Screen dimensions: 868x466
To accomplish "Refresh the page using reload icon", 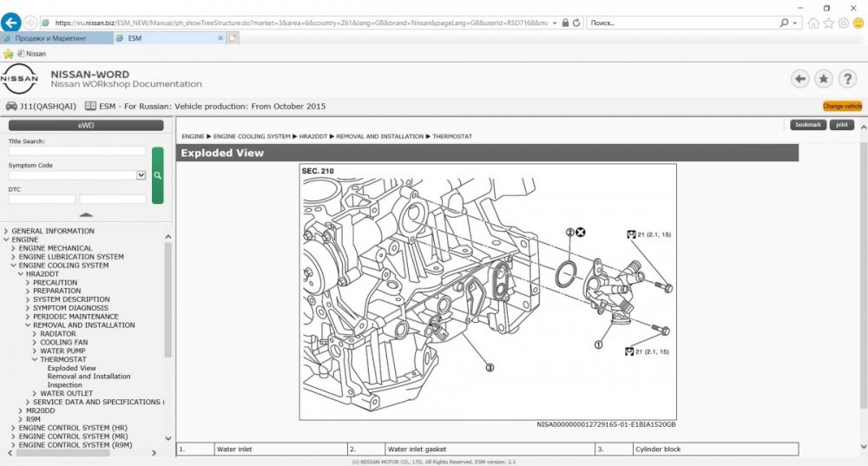I will (x=577, y=23).
